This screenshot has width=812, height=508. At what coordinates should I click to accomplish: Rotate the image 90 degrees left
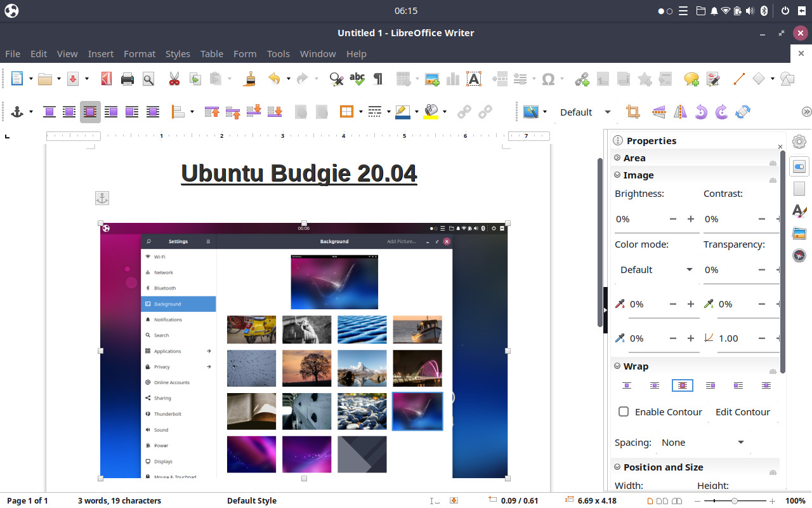pyautogui.click(x=700, y=112)
